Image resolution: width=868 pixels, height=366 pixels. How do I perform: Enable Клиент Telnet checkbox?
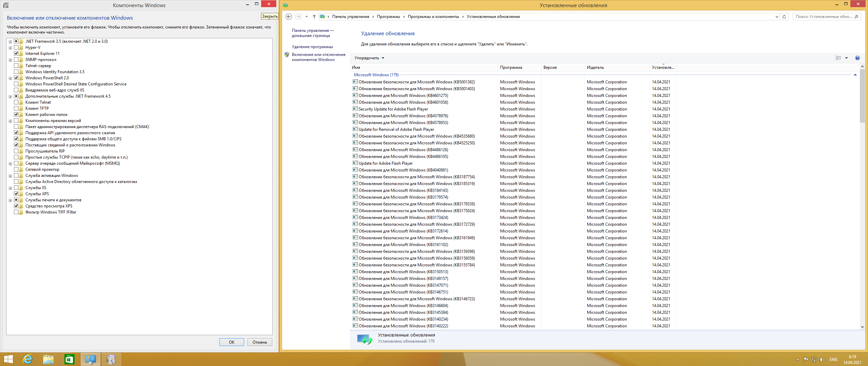(16, 102)
